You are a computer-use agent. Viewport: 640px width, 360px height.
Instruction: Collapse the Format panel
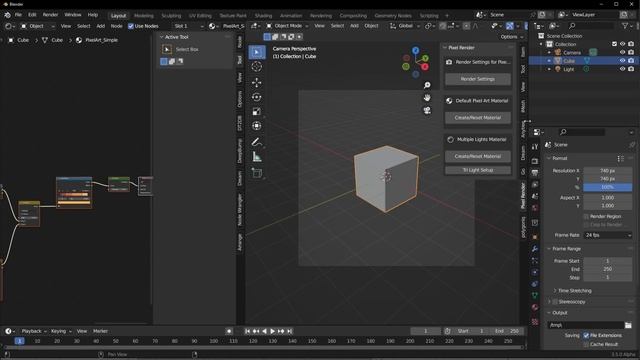coord(560,158)
